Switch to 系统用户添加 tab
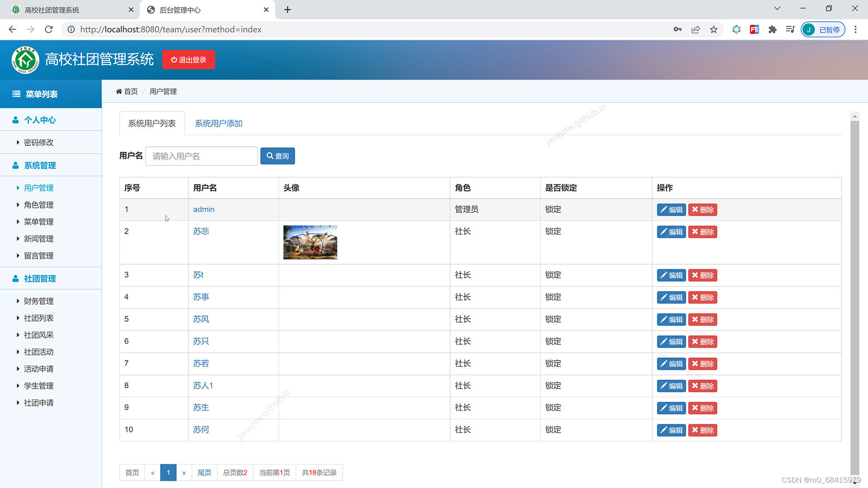This screenshot has height=488, width=868. tap(218, 123)
